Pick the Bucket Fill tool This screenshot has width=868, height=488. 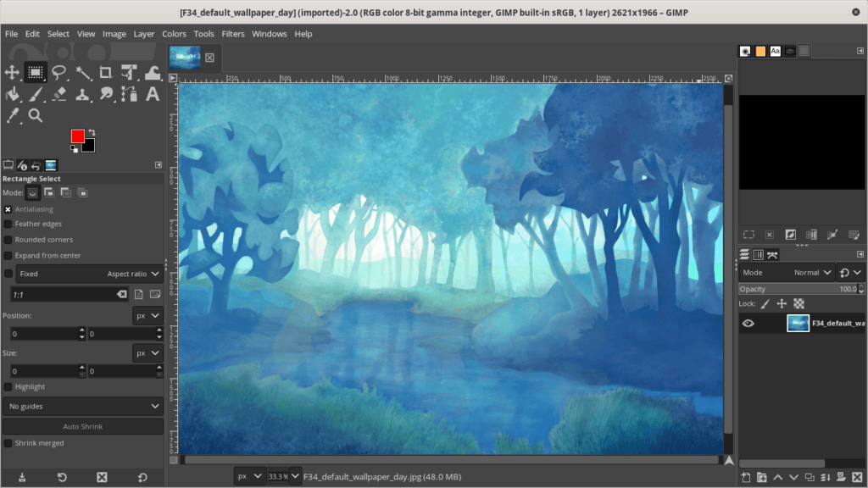pos(13,94)
